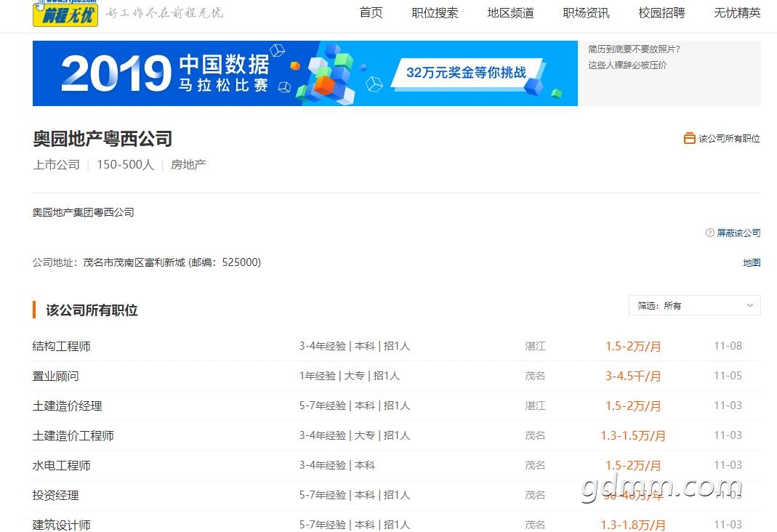Click the 2019 中国数据马拉松比赛 banner
Image resolution: width=777 pixels, height=532 pixels.
pos(305,73)
